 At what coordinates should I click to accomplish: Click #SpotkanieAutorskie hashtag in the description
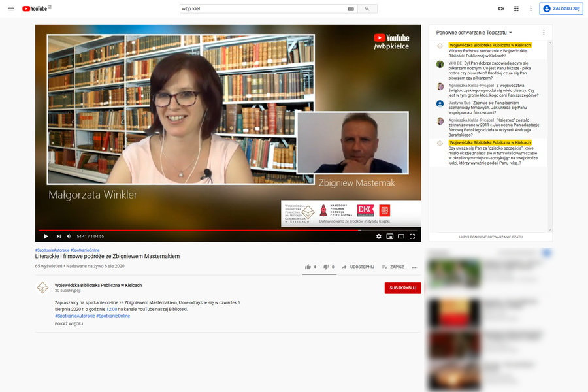74,316
